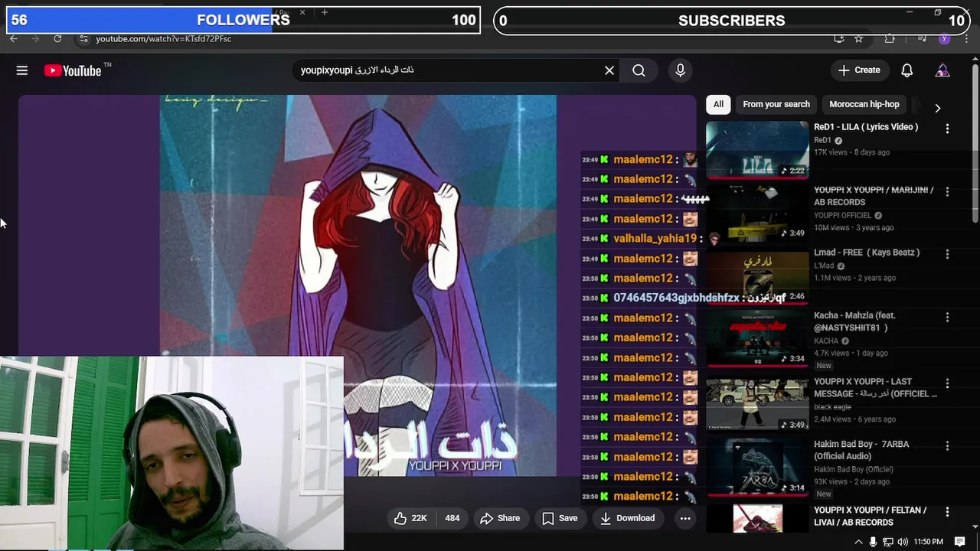980x551 pixels.
Task: Open YouTube notifications bell
Action: click(x=907, y=70)
